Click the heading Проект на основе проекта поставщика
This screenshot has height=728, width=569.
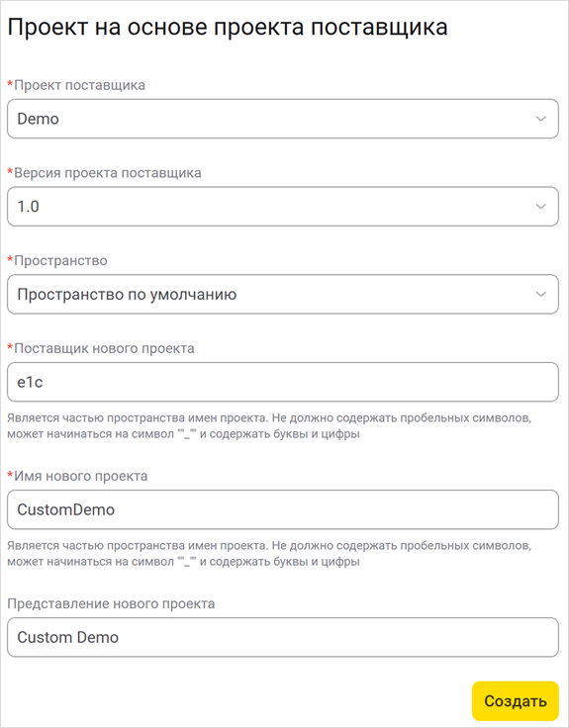click(228, 27)
